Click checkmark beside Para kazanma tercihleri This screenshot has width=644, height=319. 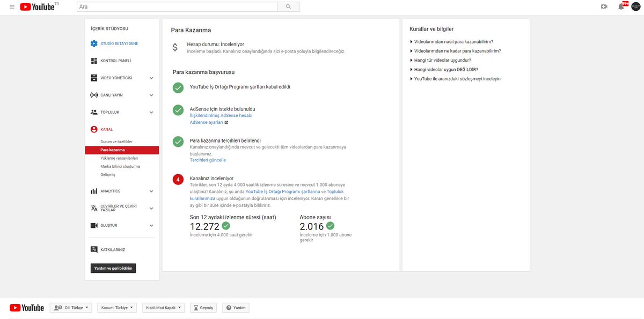coord(178,142)
